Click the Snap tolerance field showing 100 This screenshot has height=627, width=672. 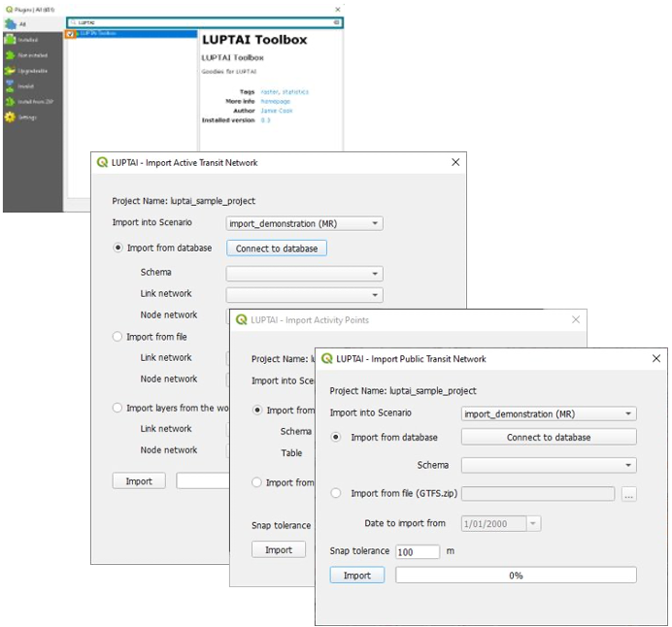tap(418, 551)
